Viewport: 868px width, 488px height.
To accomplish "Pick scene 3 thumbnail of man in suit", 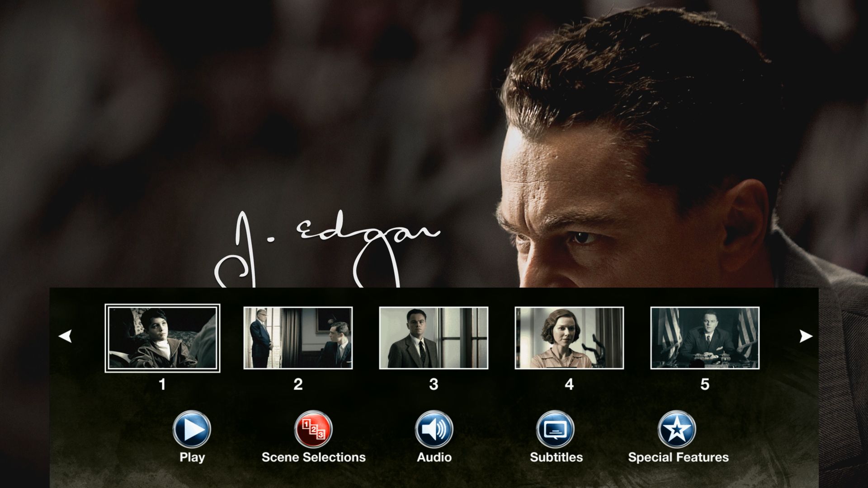I will click(434, 338).
